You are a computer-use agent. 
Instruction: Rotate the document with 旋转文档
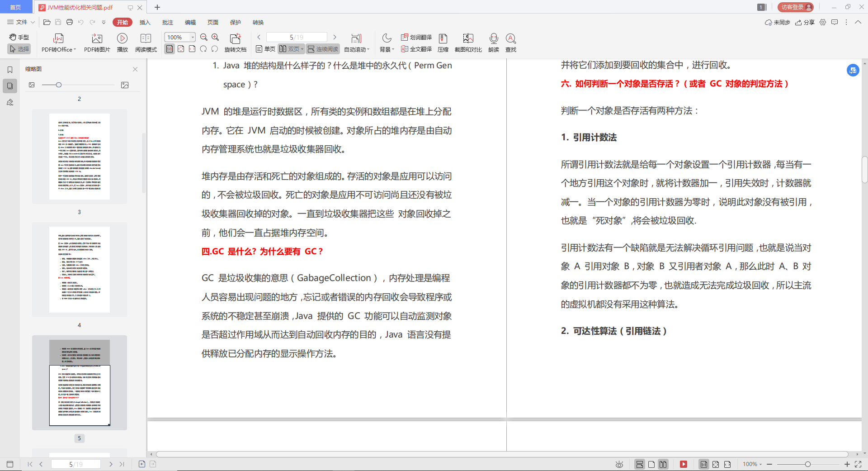235,43
